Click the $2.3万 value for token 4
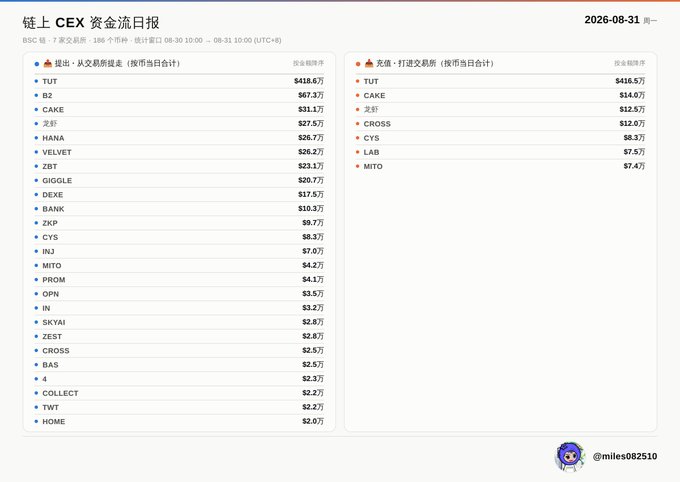Image resolution: width=680 pixels, height=482 pixels. pyautogui.click(x=313, y=379)
